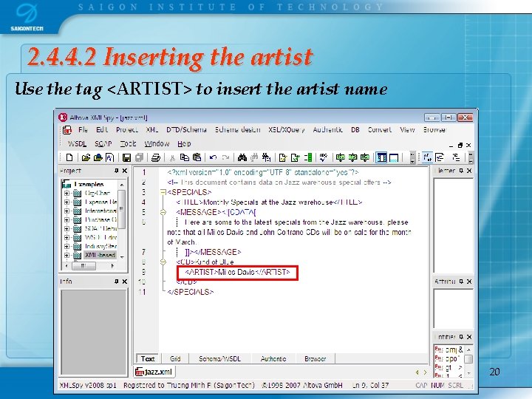
Task: Click the Open URL toolbar icon
Action: pos(98,157)
